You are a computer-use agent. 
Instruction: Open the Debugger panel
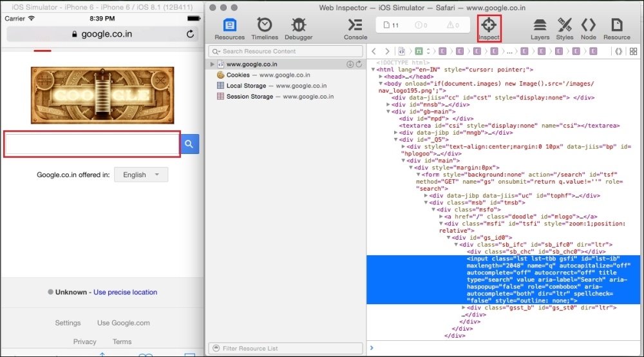pyautogui.click(x=299, y=29)
